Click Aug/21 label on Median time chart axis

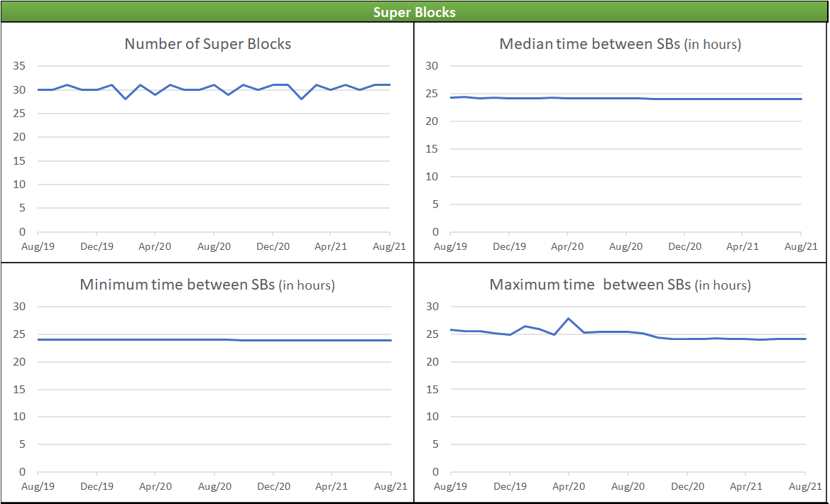[801, 246]
